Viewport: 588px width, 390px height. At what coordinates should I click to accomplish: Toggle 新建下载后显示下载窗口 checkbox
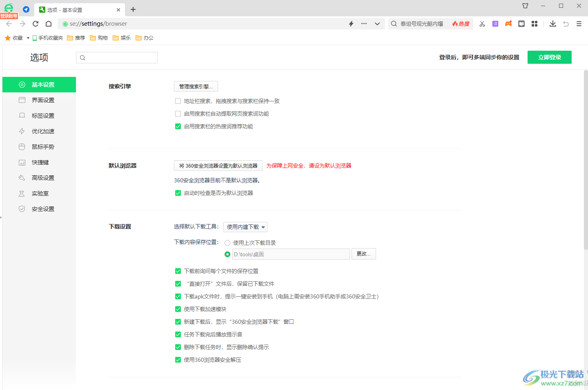pos(178,322)
